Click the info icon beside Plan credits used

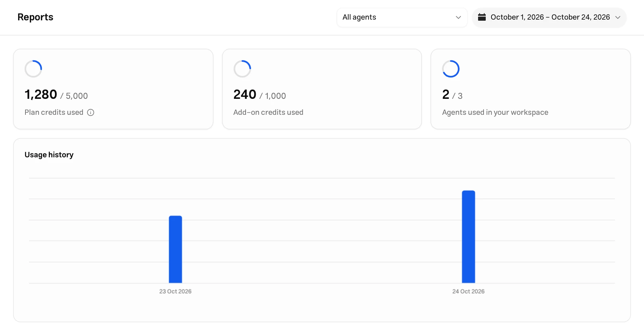[91, 113]
